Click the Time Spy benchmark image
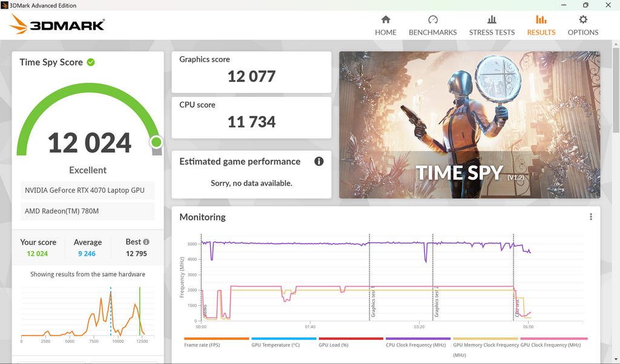The image size is (620, 364). point(469,125)
